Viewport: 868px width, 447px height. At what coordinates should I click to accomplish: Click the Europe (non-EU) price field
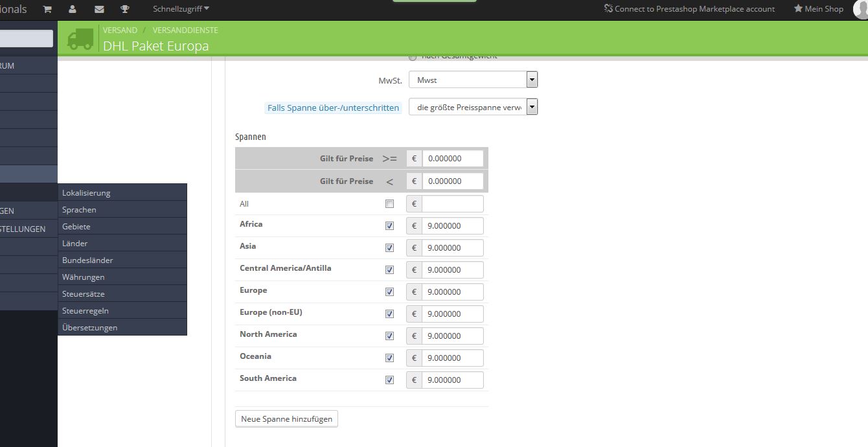tap(453, 314)
